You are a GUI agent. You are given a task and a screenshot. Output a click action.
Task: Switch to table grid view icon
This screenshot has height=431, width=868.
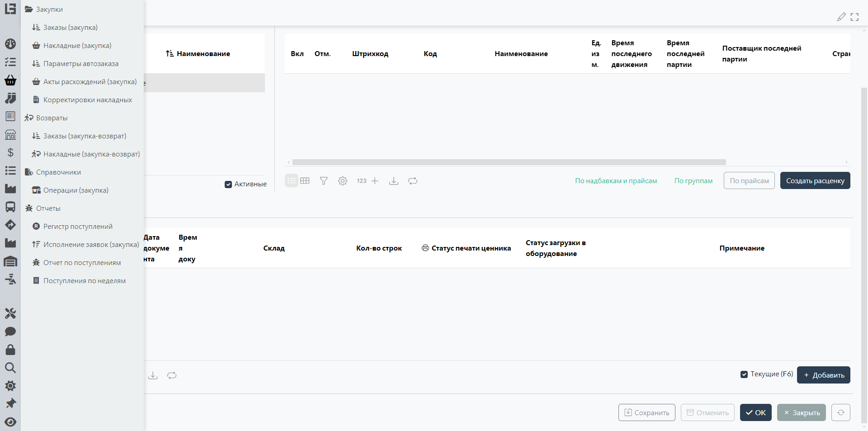point(305,181)
